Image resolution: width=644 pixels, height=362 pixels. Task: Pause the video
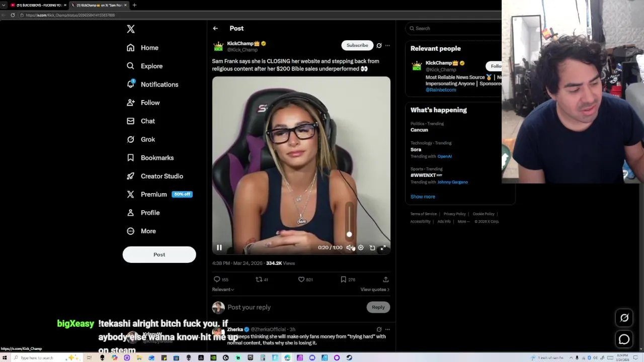[x=219, y=247]
